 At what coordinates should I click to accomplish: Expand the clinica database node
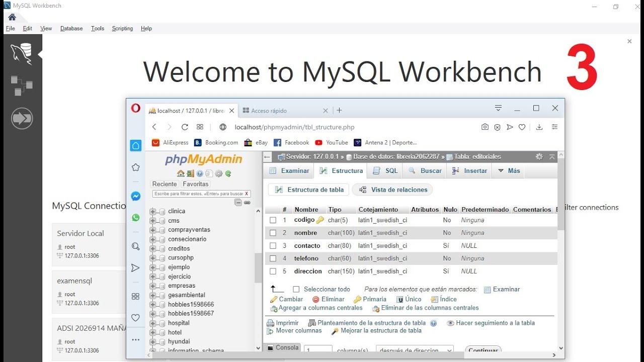coord(152,212)
